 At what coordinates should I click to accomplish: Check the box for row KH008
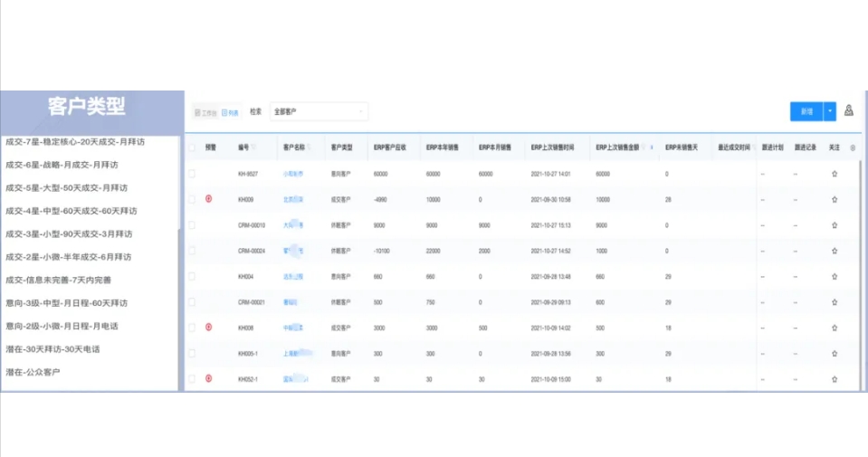click(192, 328)
